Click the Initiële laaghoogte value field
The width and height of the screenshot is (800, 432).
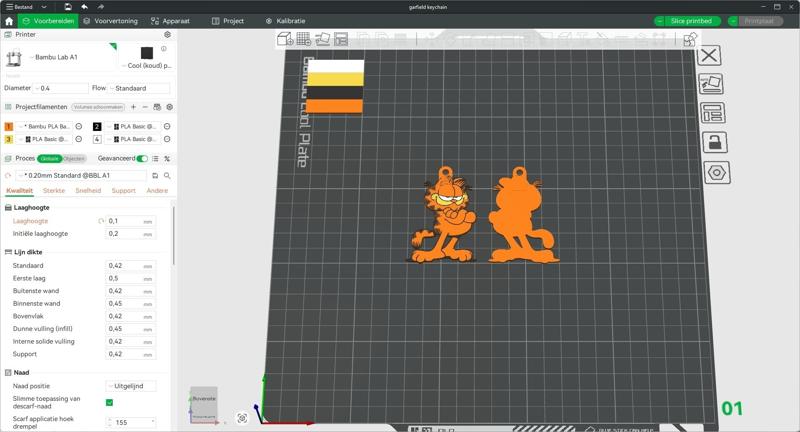130,234
